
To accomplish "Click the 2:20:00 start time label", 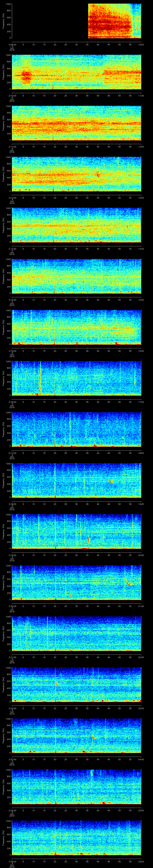I will click(12, 606).
